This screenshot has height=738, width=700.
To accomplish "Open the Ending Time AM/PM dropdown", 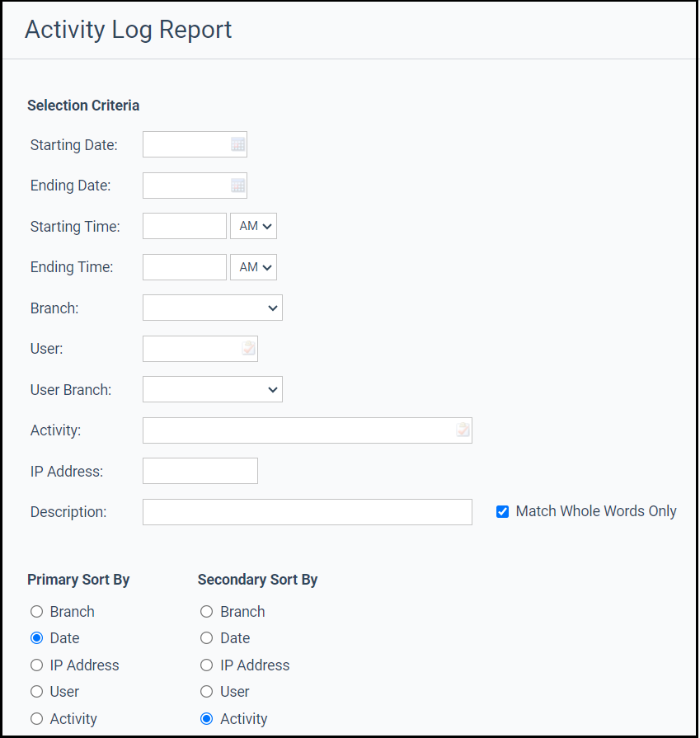I will click(253, 266).
